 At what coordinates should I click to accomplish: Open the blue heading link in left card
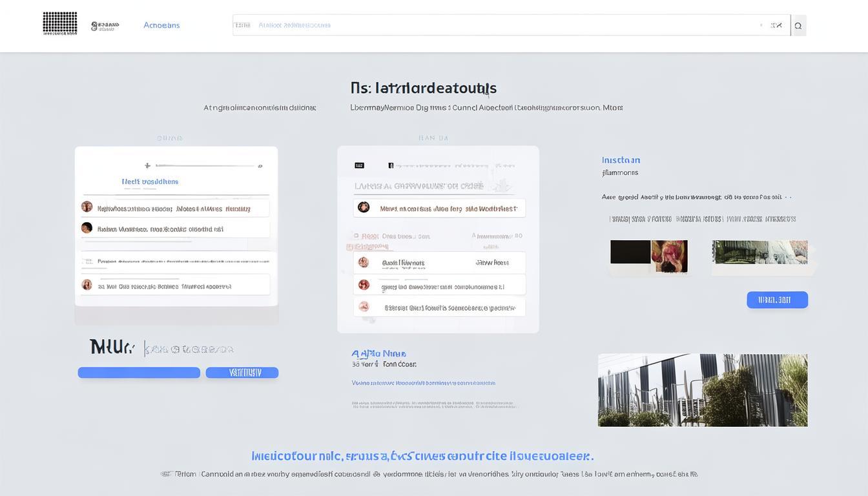pyautogui.click(x=150, y=182)
